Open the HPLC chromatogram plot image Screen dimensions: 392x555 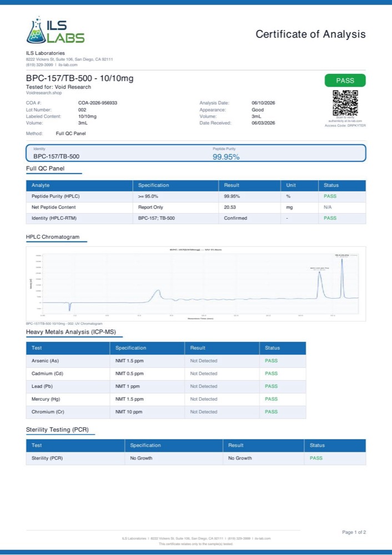click(x=196, y=284)
